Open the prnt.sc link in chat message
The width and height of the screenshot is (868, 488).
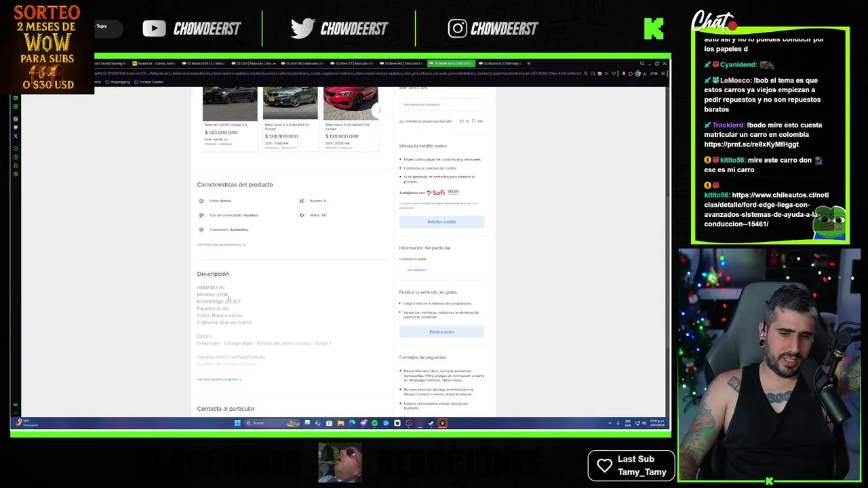(x=751, y=144)
